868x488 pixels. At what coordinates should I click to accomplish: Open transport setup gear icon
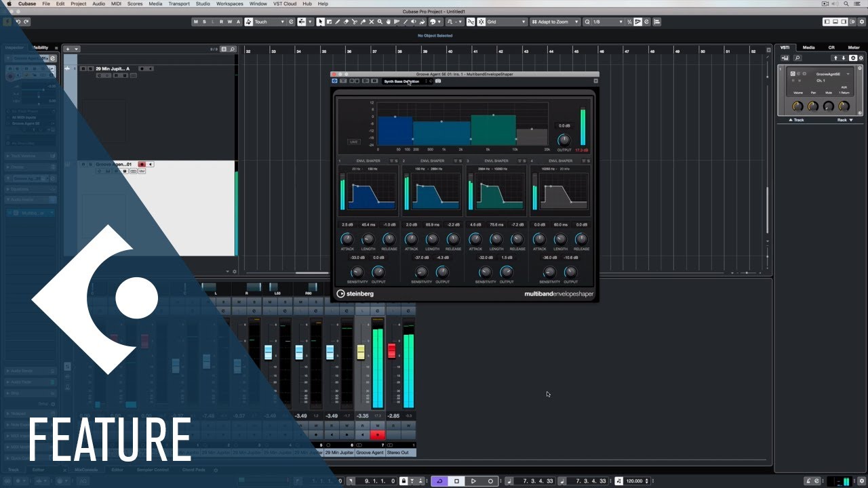click(861, 481)
